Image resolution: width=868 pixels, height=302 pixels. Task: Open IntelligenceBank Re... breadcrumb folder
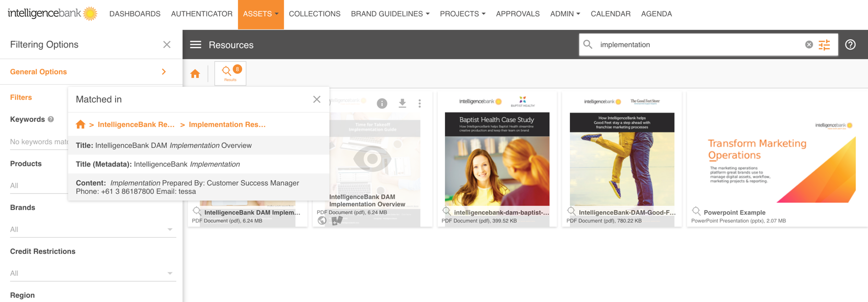pos(136,124)
